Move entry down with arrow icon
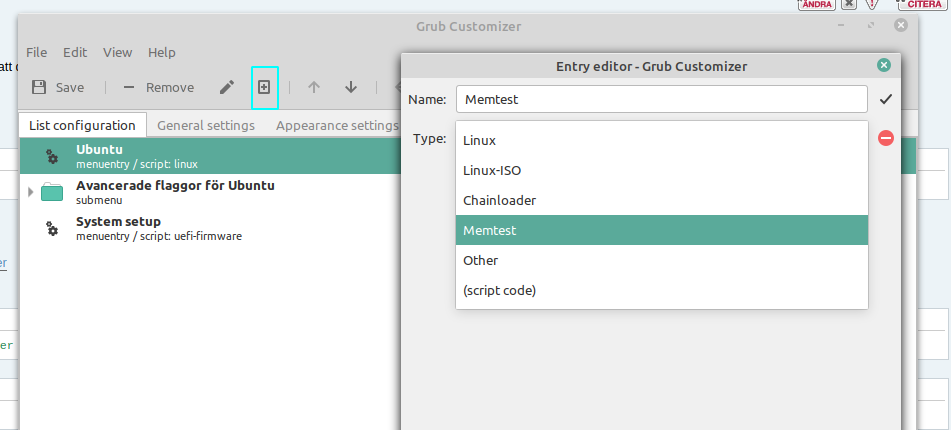The image size is (951, 430). (351, 87)
